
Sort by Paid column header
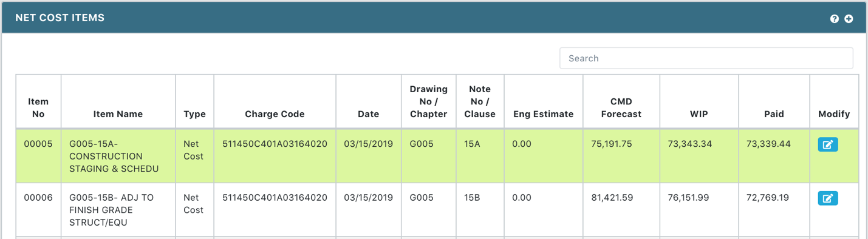(774, 113)
